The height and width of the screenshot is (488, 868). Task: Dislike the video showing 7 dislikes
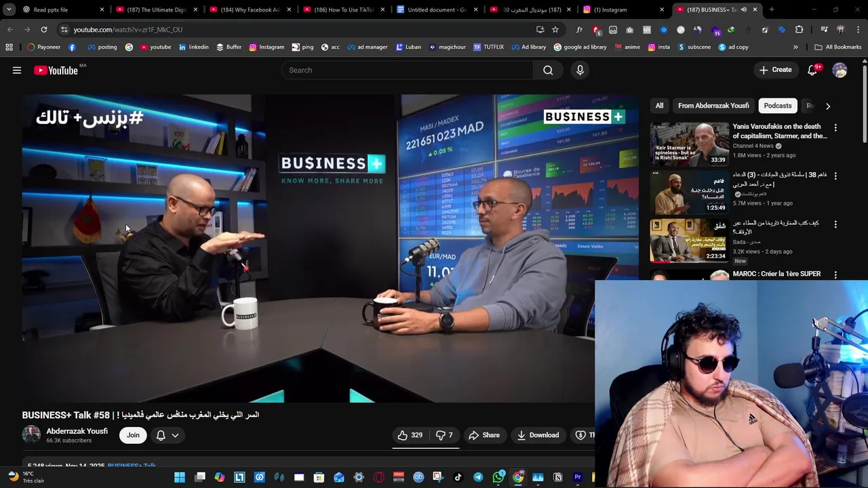pos(444,435)
